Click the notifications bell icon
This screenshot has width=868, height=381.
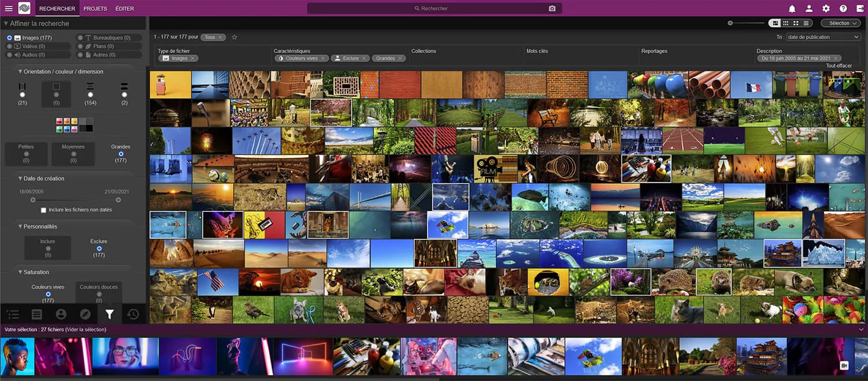click(x=792, y=9)
